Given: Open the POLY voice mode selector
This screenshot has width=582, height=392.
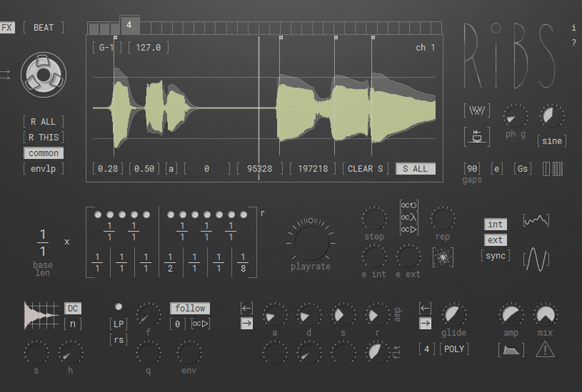Looking at the screenshot, I should pyautogui.click(x=454, y=349).
